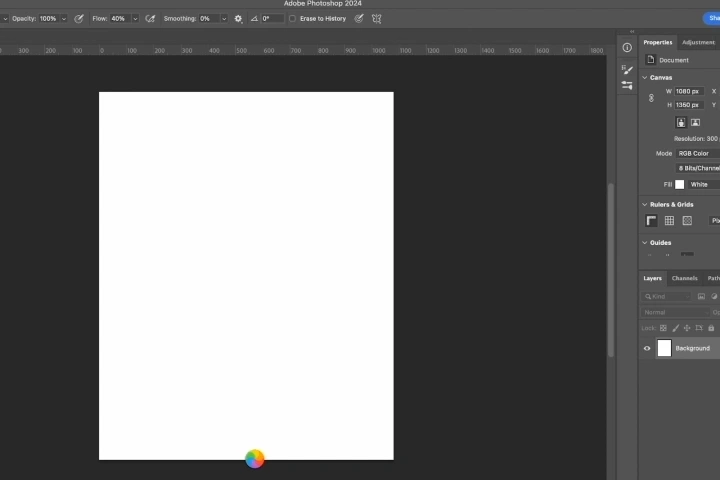The width and height of the screenshot is (720, 480).
Task: Open the Normal blend mode dropdown
Action: click(x=675, y=312)
